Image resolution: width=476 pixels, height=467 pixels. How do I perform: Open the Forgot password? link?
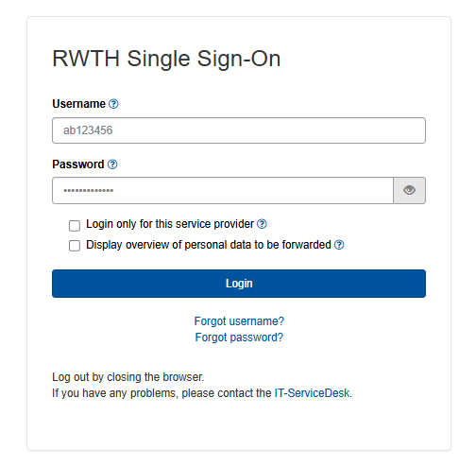pos(239,337)
